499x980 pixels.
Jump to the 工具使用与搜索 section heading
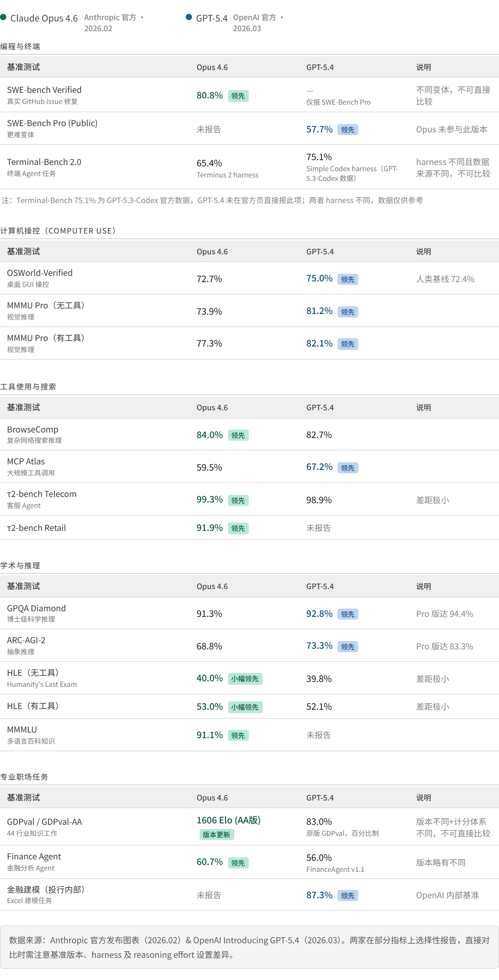pyautogui.click(x=28, y=386)
